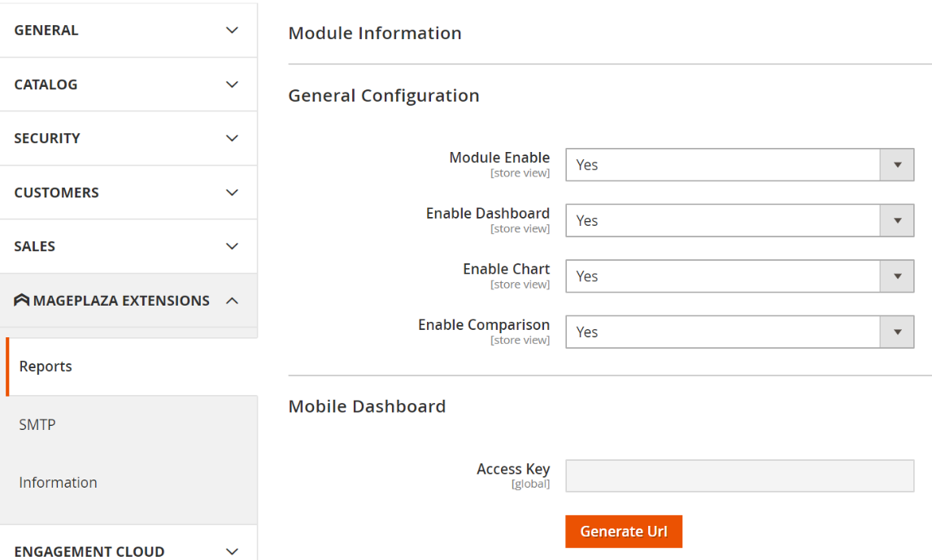The image size is (932, 560).
Task: Expand the General section chevron
Action: coord(232,30)
